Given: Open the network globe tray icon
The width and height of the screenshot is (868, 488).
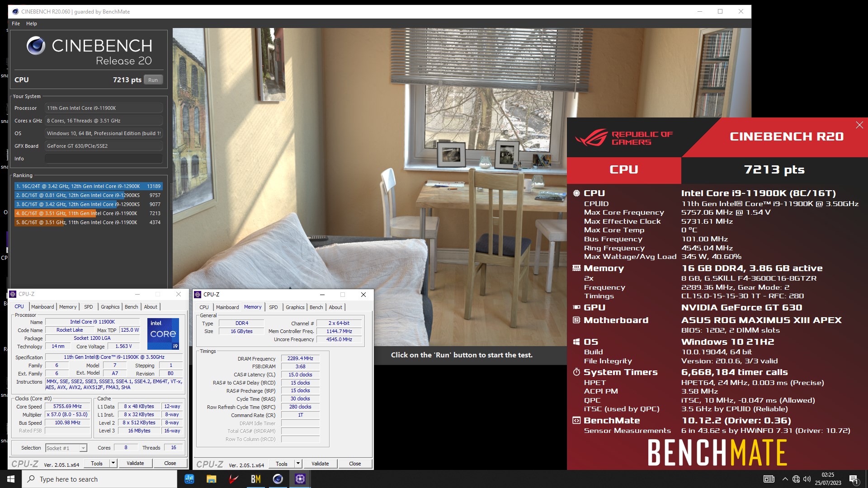Looking at the screenshot, I should pyautogui.click(x=796, y=479).
